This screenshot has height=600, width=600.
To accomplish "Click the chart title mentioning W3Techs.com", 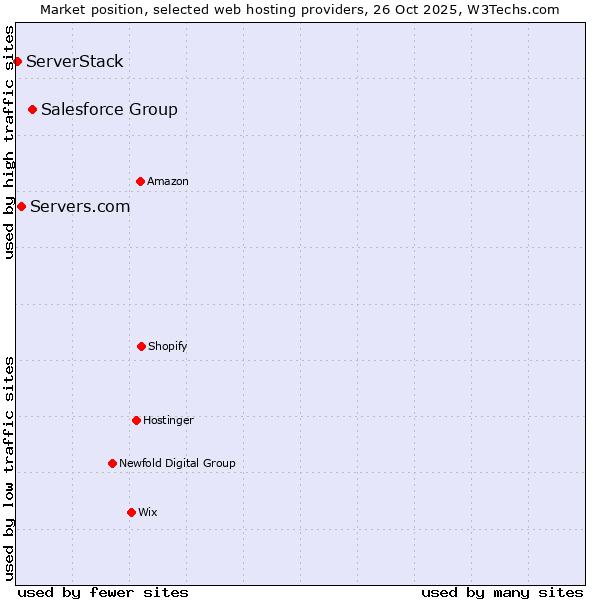I will pyautogui.click(x=300, y=9).
